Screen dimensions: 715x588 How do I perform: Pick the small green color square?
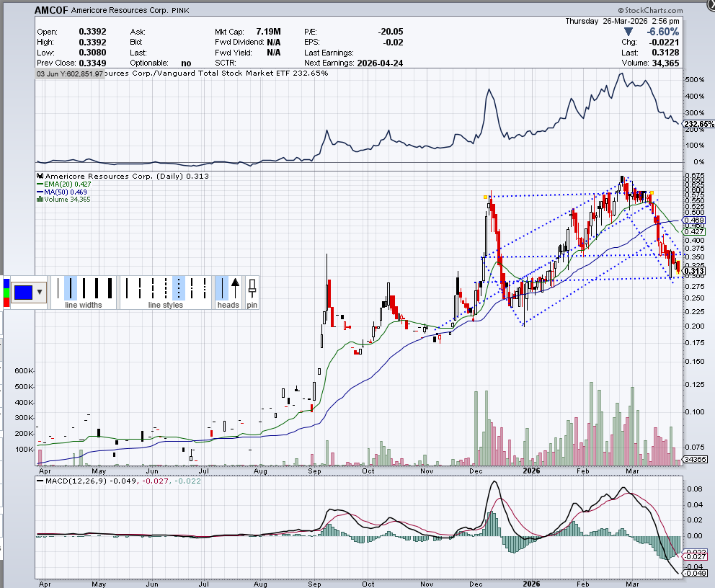point(6,293)
